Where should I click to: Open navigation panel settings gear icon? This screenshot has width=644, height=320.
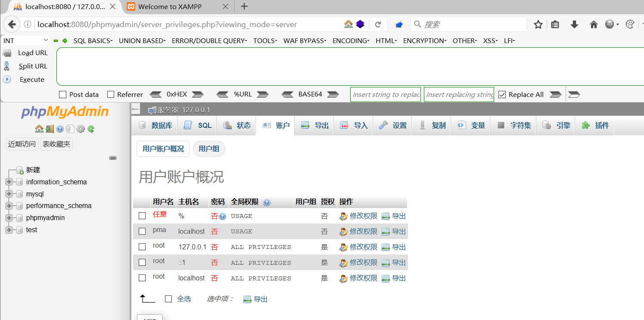coord(81,129)
